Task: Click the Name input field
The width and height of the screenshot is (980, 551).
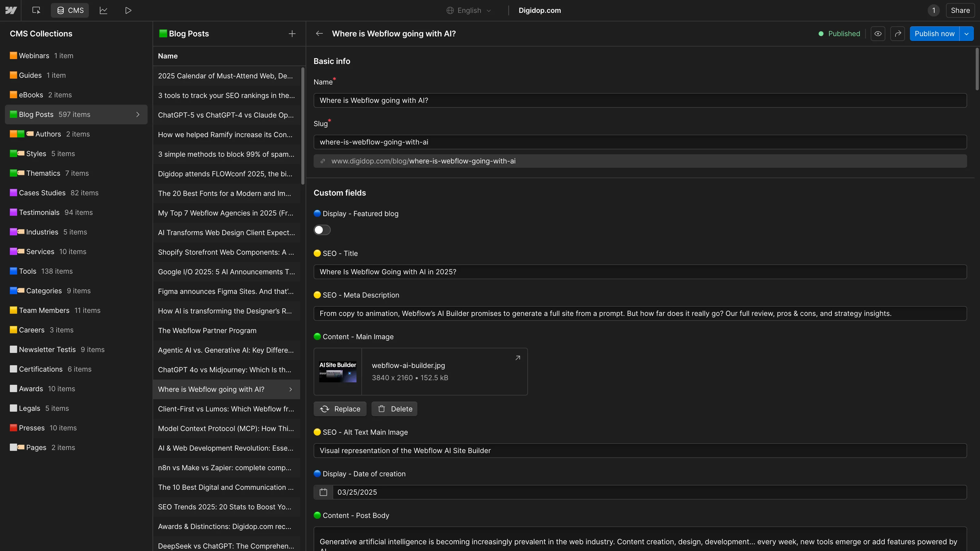Action: tap(640, 100)
